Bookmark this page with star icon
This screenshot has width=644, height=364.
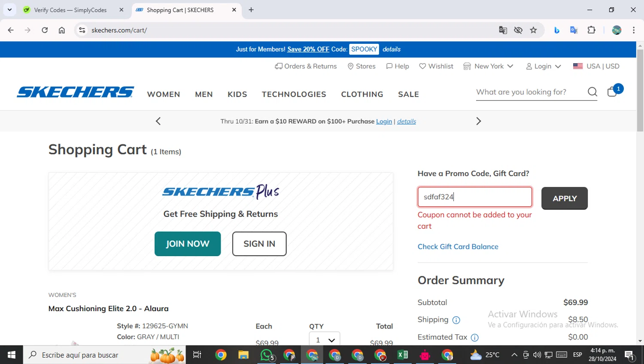pos(533,30)
